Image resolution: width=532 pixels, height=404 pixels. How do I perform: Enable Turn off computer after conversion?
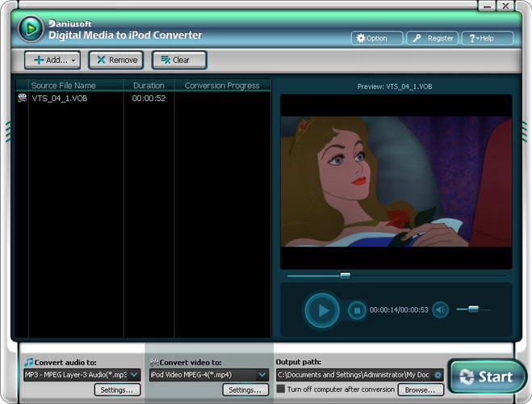point(281,389)
